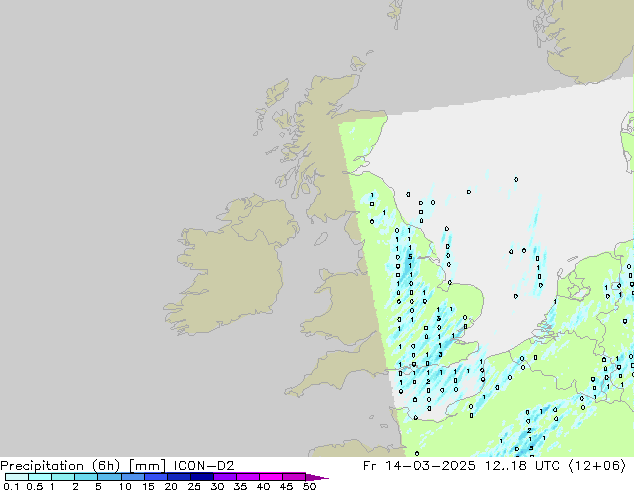Click the date 'Fr 14-03-2025' text
Screen dimensions: 634x490
[419, 466]
